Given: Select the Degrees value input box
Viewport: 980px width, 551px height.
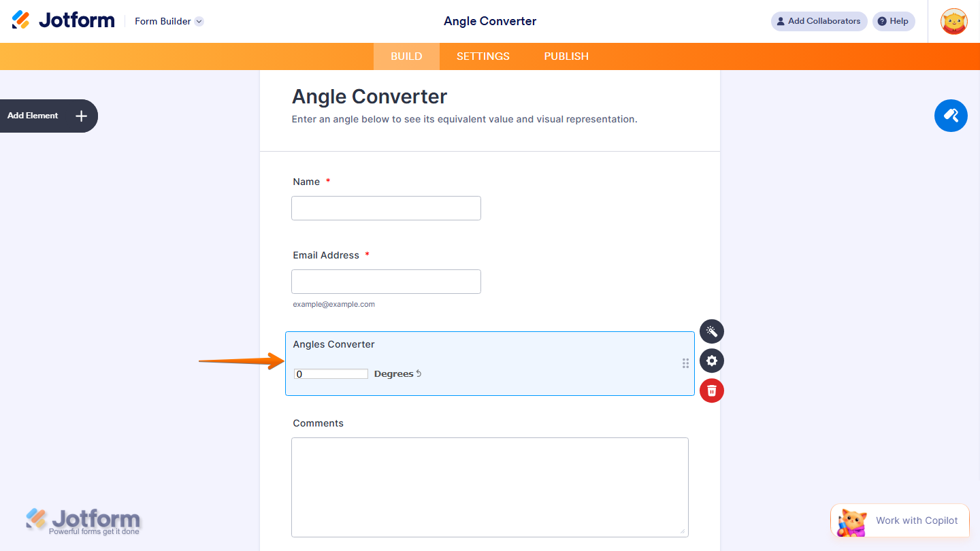Looking at the screenshot, I should pyautogui.click(x=331, y=373).
